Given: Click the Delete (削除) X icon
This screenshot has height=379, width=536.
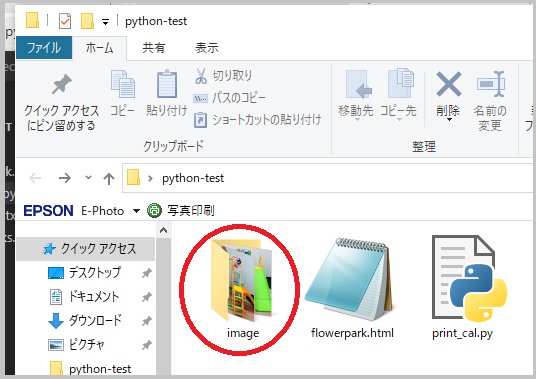Looking at the screenshot, I should (448, 84).
